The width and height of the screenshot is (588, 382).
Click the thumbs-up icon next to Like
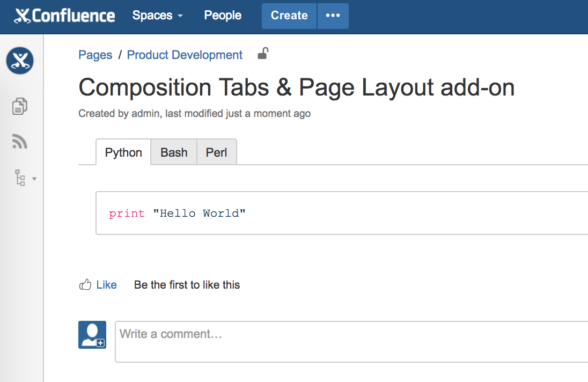point(85,284)
